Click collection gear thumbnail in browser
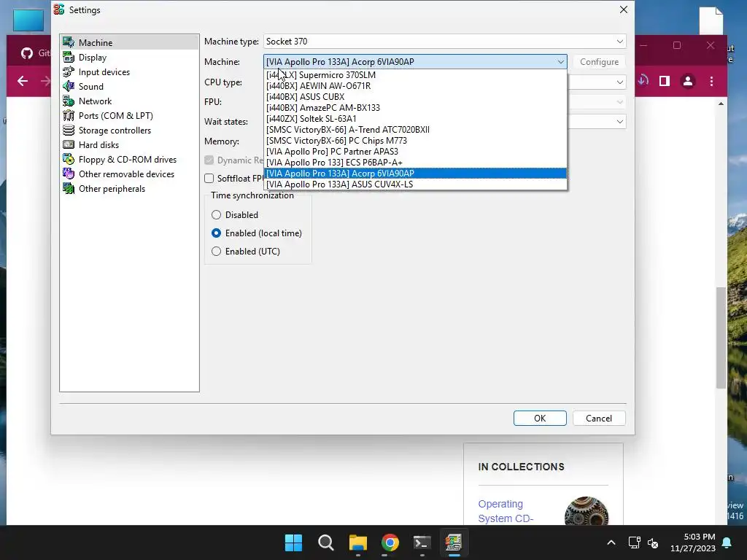Image resolution: width=747 pixels, height=560 pixels. point(586,511)
